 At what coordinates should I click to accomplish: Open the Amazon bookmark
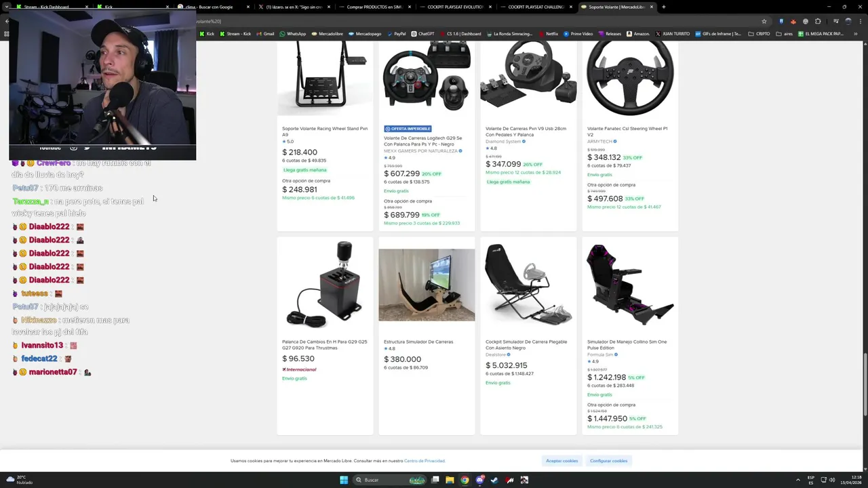(x=637, y=34)
